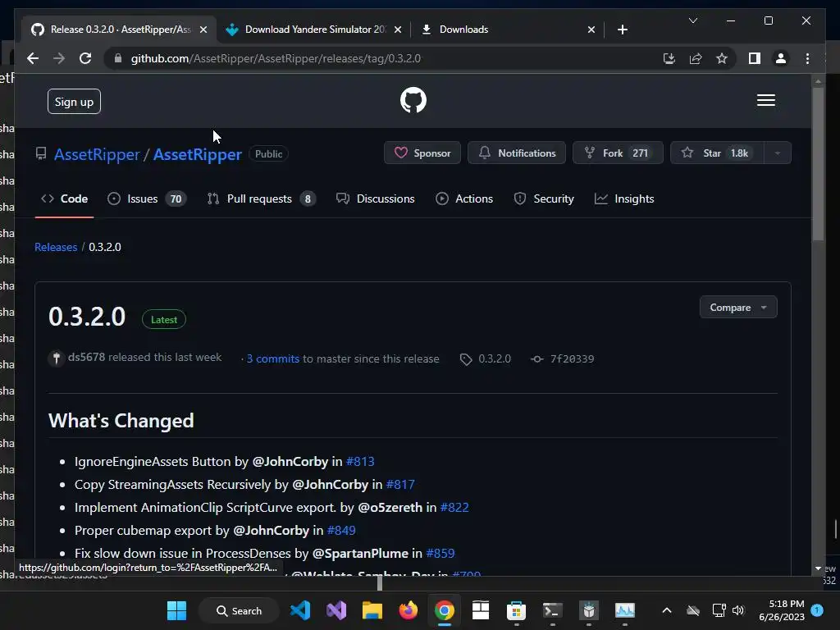Open the tab search chevron

coord(692,21)
